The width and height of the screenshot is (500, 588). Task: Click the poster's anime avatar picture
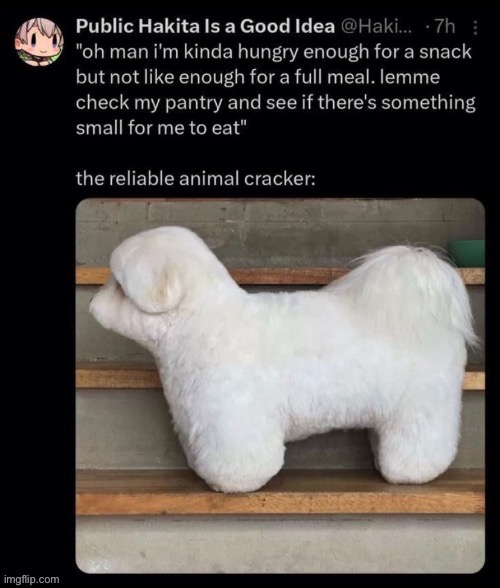pos(39,42)
